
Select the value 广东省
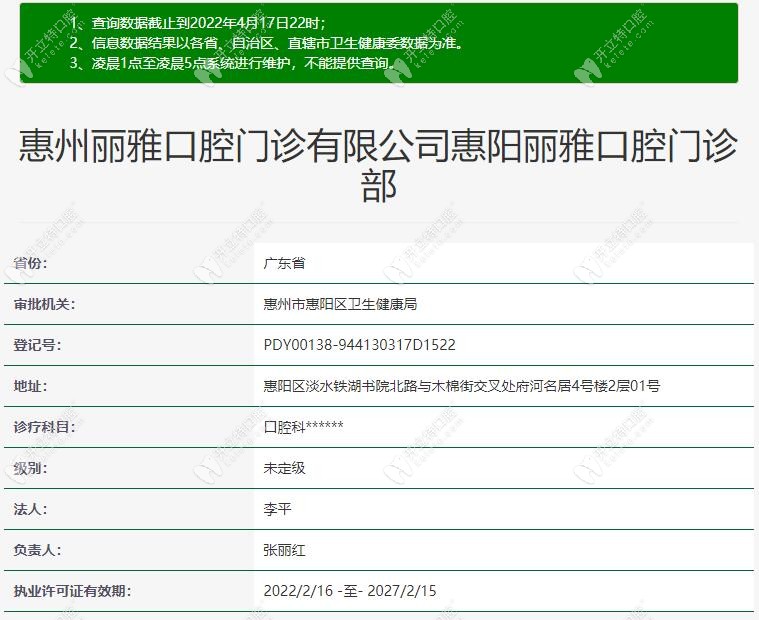(x=284, y=263)
